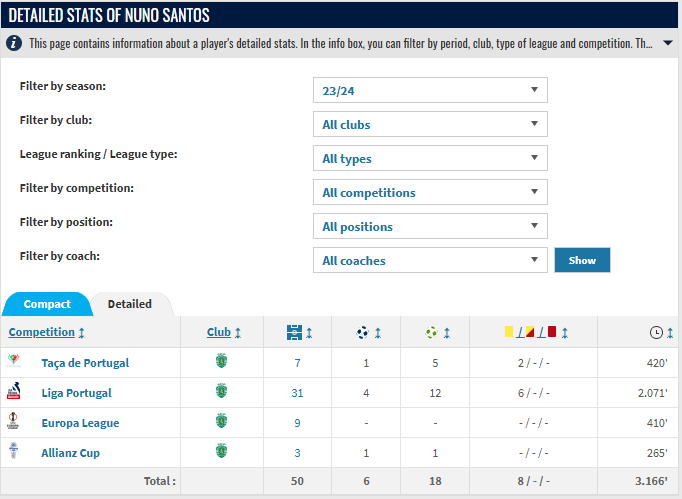The image size is (682, 499).
Task: Sort by minutes played clock icon
Action: 656,333
